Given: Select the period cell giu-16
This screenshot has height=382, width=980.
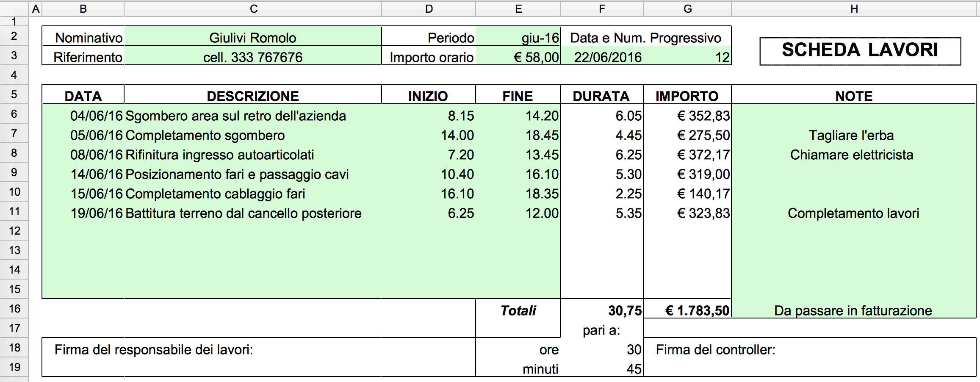Looking at the screenshot, I should coord(518,38).
